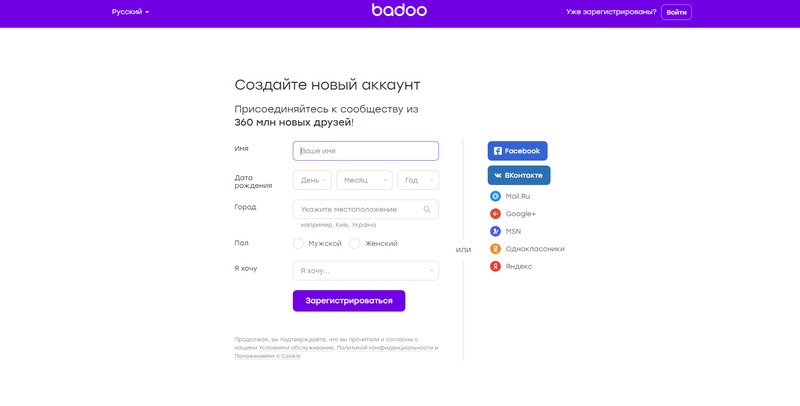Click the badoo logo in header
The width and height of the screenshot is (800, 406).
tap(399, 10)
